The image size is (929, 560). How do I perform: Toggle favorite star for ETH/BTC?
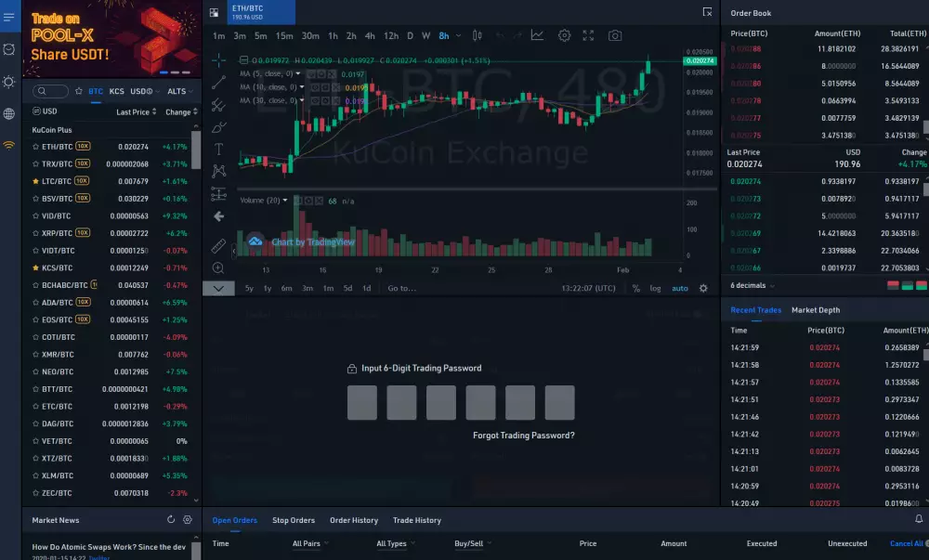35,147
